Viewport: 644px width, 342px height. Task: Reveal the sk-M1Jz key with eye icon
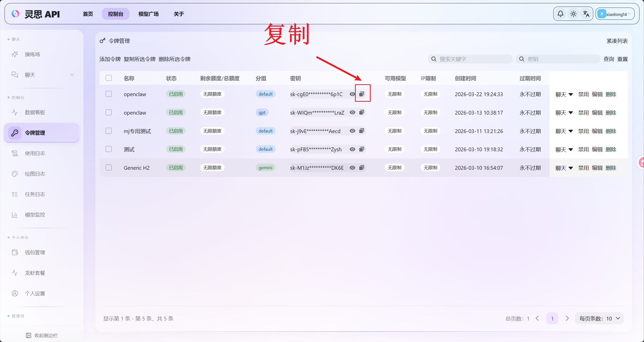(x=352, y=168)
